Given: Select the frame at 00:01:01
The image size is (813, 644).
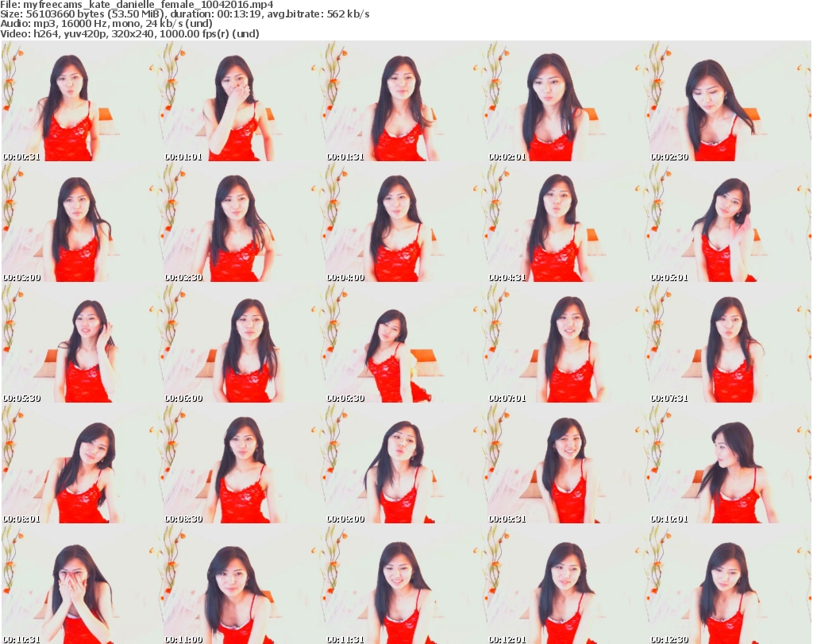Looking at the screenshot, I should point(244,101).
